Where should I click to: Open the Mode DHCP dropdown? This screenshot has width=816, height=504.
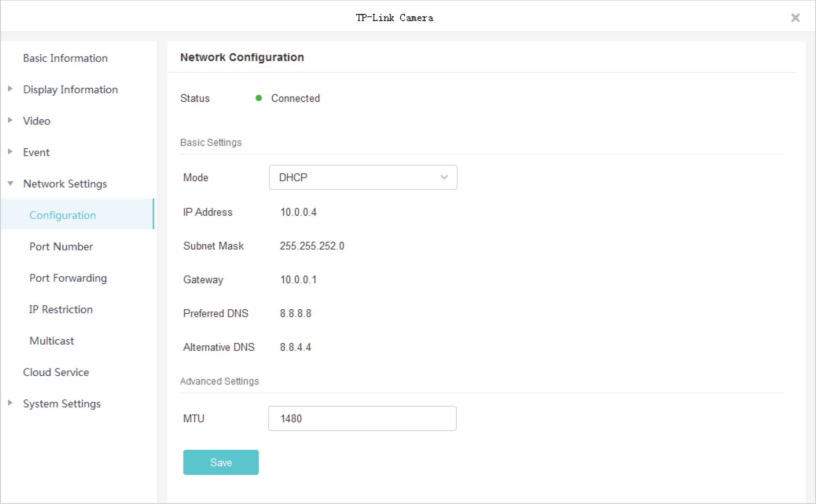tap(362, 178)
